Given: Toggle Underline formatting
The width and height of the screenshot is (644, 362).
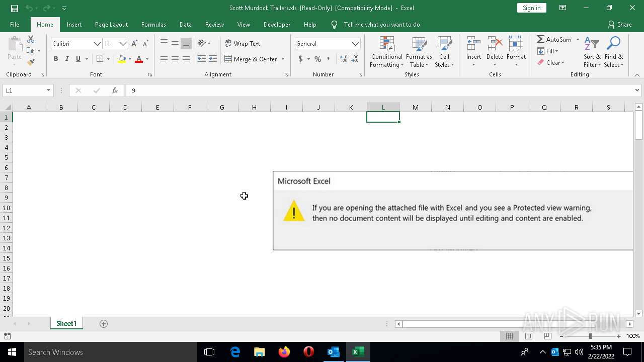Looking at the screenshot, I should [x=78, y=59].
